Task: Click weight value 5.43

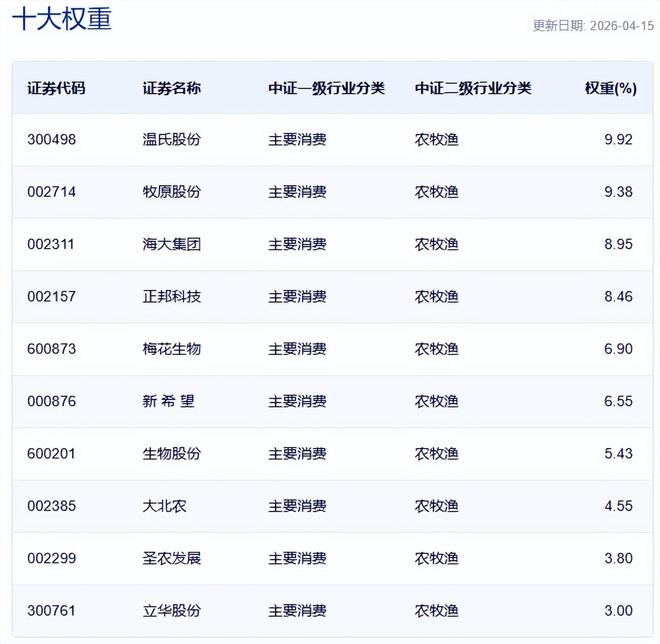Action: tap(618, 454)
